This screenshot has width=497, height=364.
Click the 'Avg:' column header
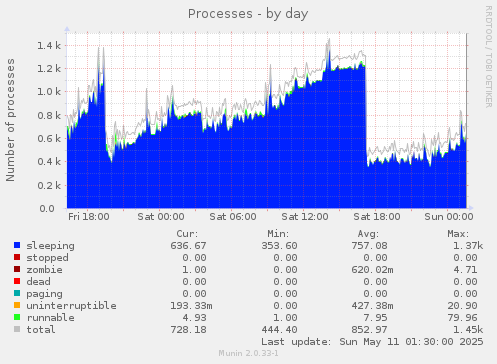[x=368, y=234]
